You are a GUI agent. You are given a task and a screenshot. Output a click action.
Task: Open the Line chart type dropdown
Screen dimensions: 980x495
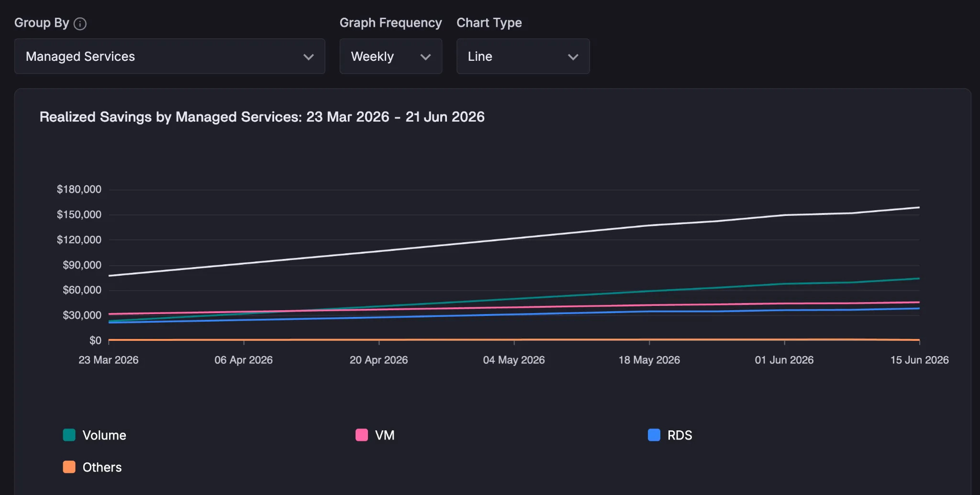[x=523, y=56]
